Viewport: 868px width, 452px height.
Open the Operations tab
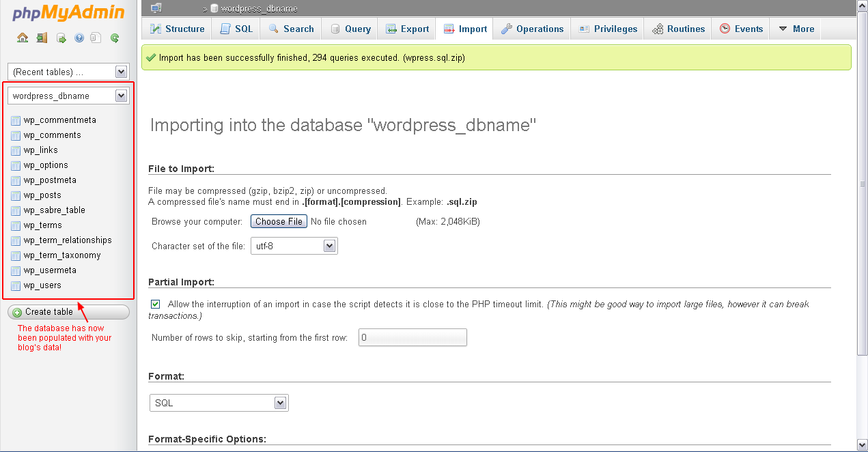click(x=533, y=29)
